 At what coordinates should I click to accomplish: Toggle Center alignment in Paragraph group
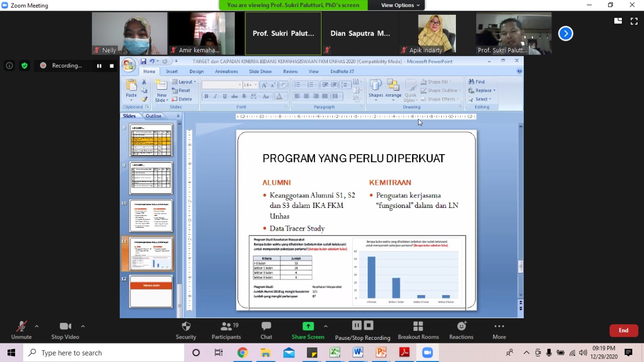pos(306,96)
